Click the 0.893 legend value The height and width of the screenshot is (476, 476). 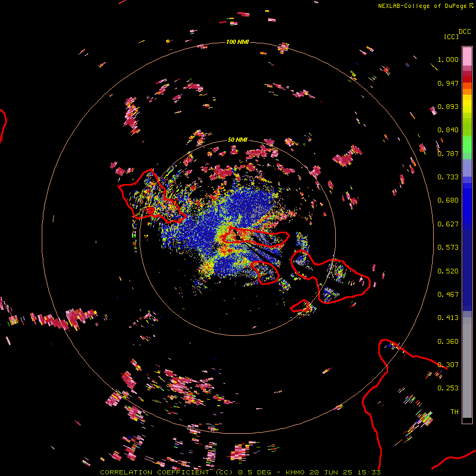448,106
